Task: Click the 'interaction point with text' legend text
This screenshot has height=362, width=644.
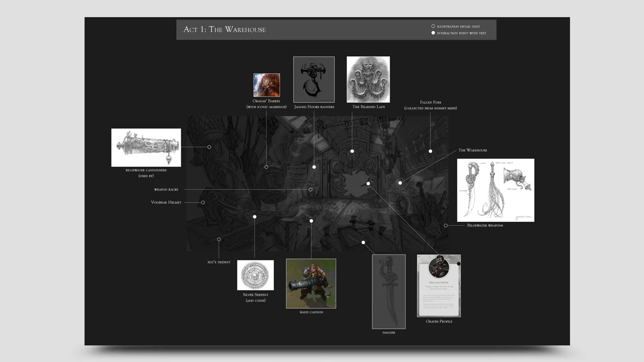Action: pos(462,33)
